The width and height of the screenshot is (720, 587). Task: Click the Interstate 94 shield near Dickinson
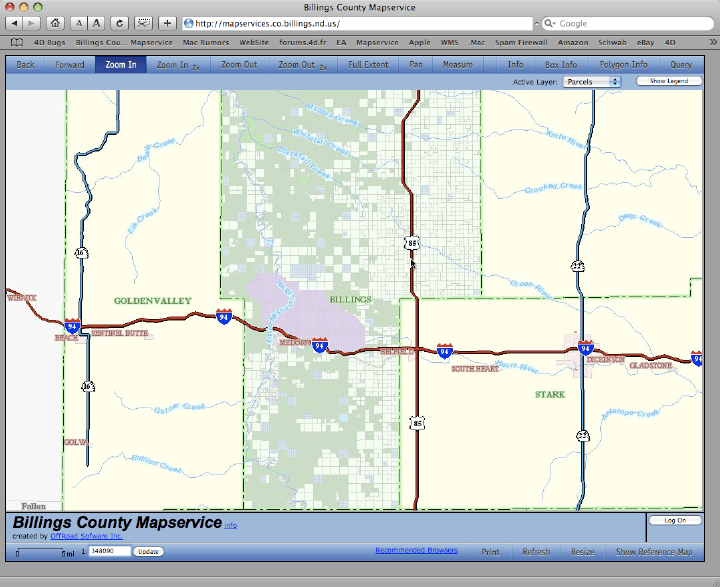[585, 348]
